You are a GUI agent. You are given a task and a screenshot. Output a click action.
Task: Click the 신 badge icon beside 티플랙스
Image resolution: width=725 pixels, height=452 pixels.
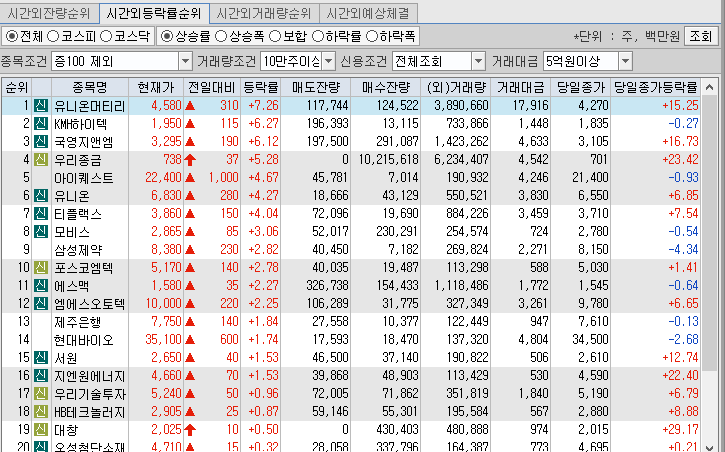pos(41,214)
